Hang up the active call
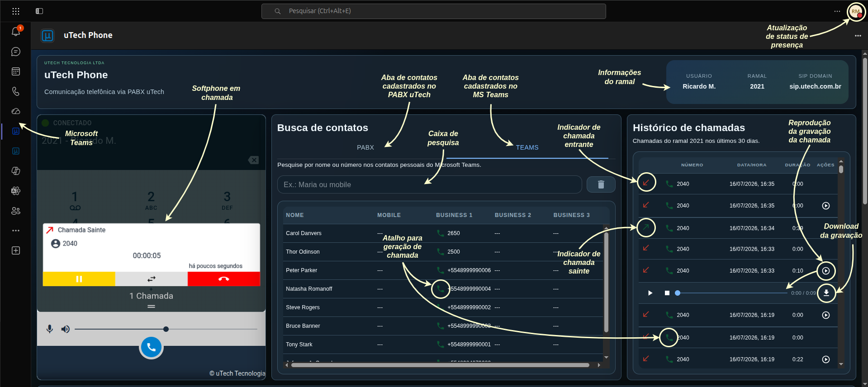The image size is (868, 387). [224, 279]
